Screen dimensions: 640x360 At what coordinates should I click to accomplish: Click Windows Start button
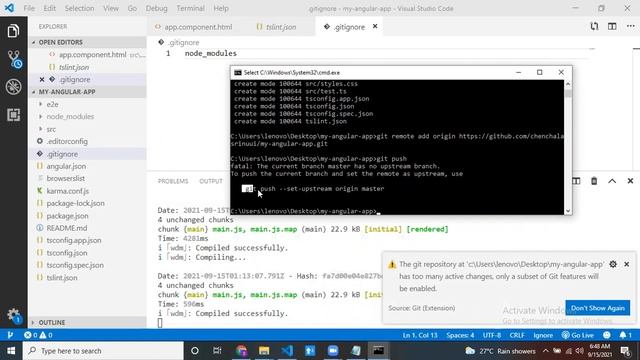[x=11, y=351]
